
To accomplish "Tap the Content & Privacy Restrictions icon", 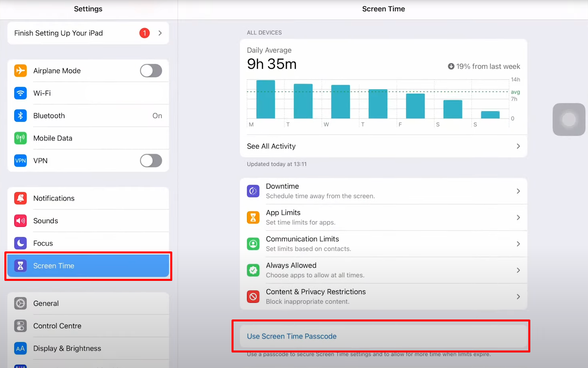I will point(253,297).
